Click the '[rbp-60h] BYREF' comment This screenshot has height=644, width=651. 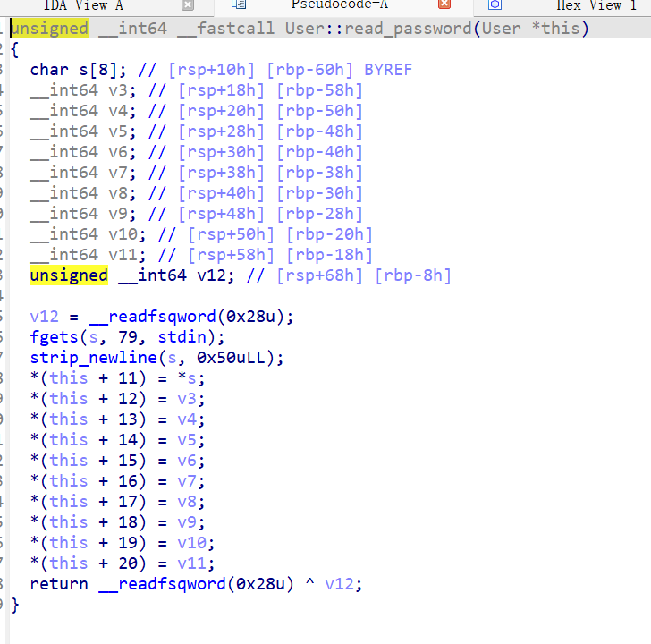[x=340, y=70]
